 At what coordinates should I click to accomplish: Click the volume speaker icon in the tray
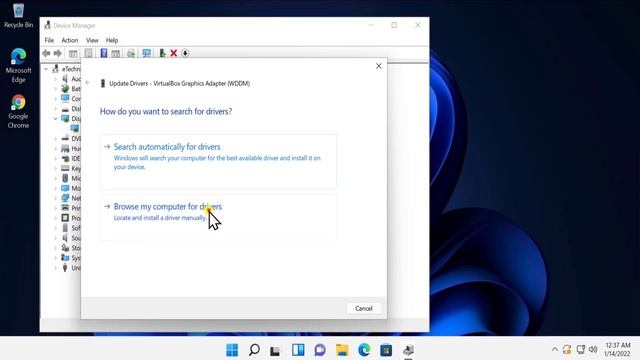593,349
